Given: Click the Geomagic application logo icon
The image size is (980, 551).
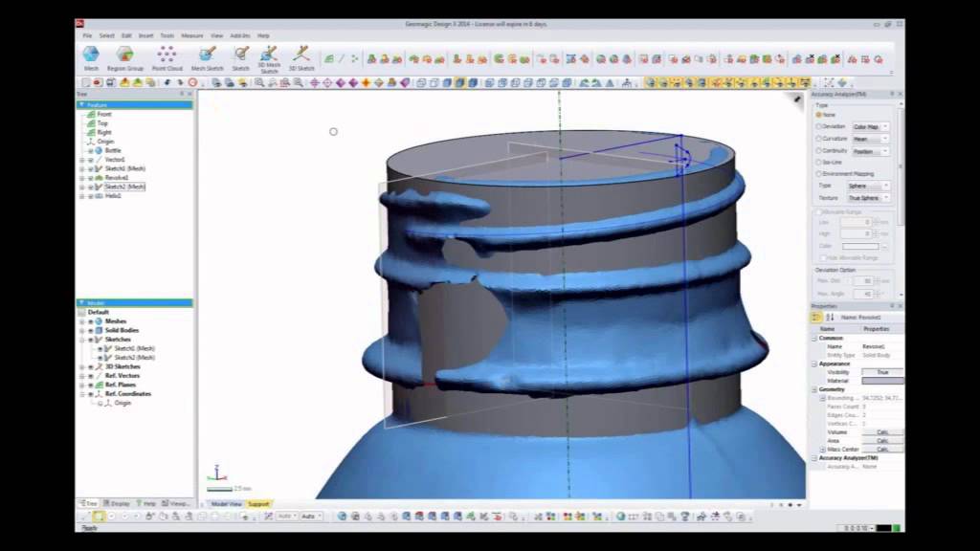Looking at the screenshot, I should pos(80,24).
